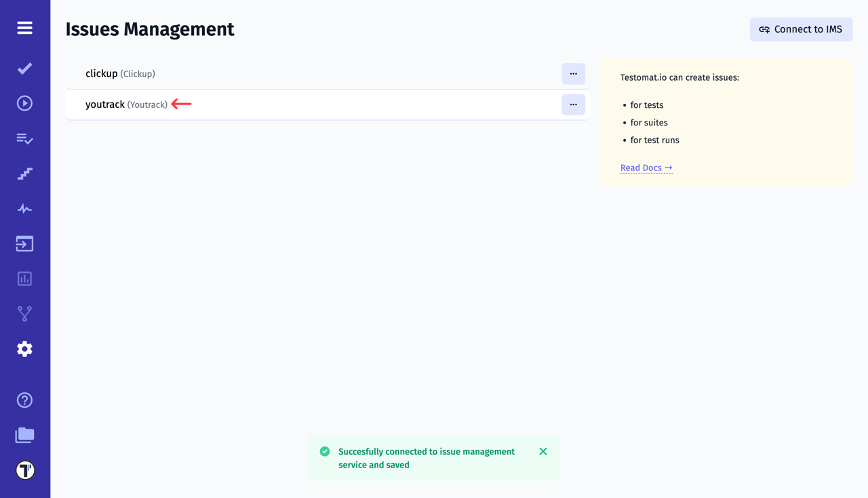Click the Connect to IMS button
This screenshot has height=498, width=868.
click(801, 29)
